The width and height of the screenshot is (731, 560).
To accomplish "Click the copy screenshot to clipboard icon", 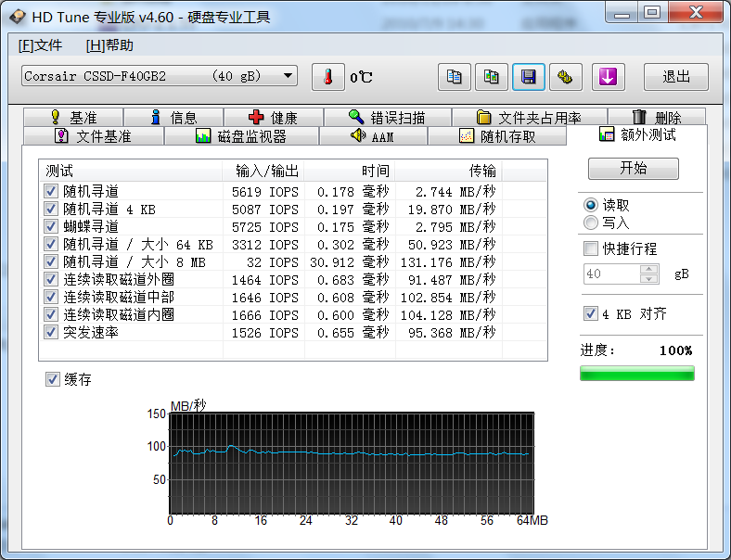I will point(492,77).
